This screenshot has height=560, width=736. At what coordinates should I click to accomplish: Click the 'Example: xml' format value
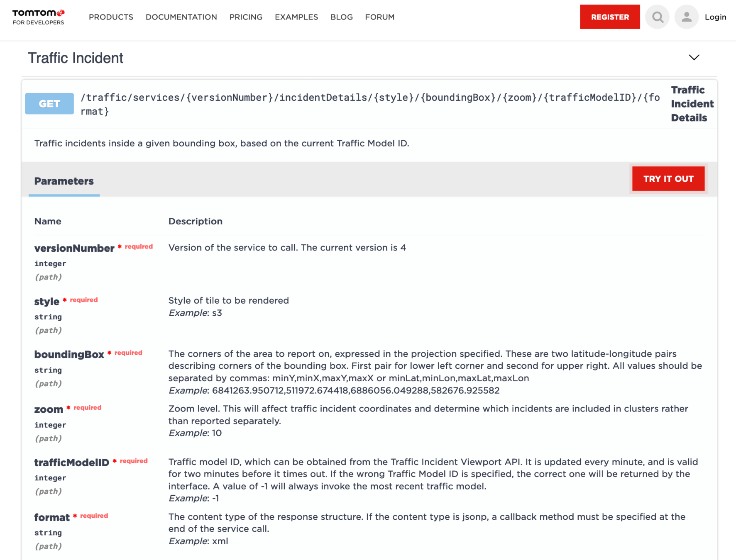tap(198, 541)
